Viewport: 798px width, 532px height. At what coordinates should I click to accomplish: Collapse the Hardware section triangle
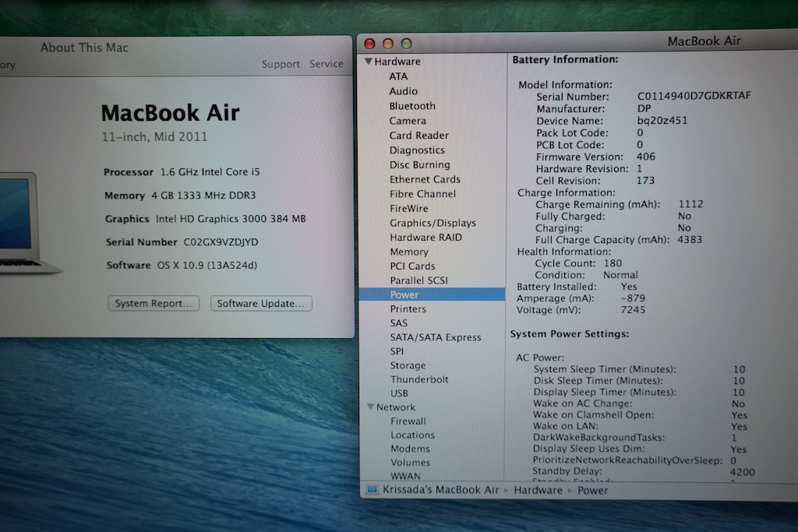[369, 61]
